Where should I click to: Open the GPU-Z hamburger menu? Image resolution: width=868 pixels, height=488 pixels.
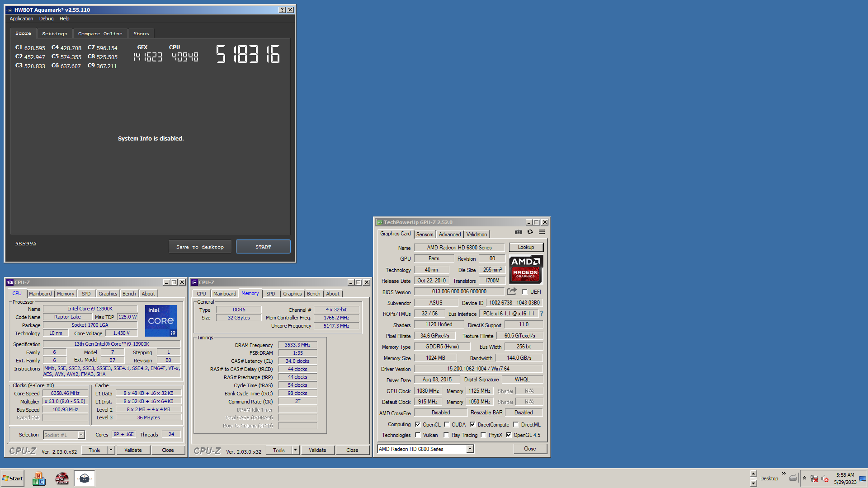tap(542, 232)
